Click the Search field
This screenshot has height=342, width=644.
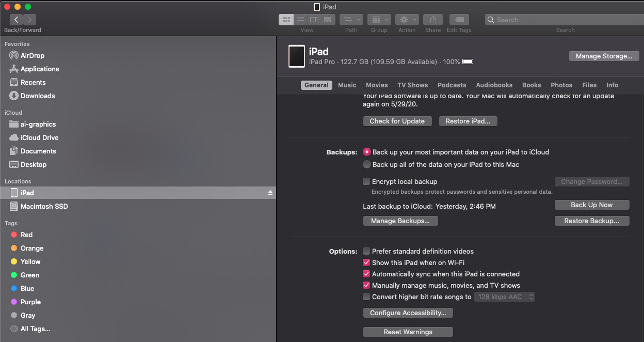click(565, 20)
